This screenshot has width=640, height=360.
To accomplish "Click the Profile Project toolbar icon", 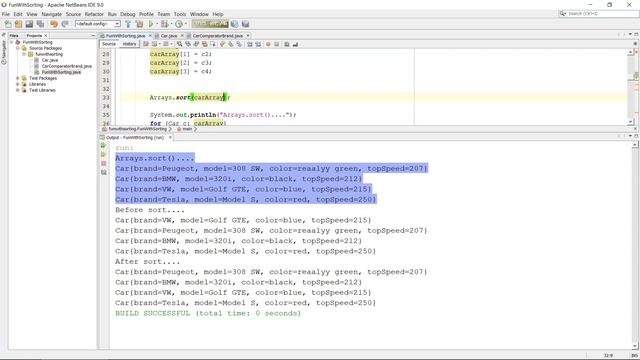I will tap(179, 24).
